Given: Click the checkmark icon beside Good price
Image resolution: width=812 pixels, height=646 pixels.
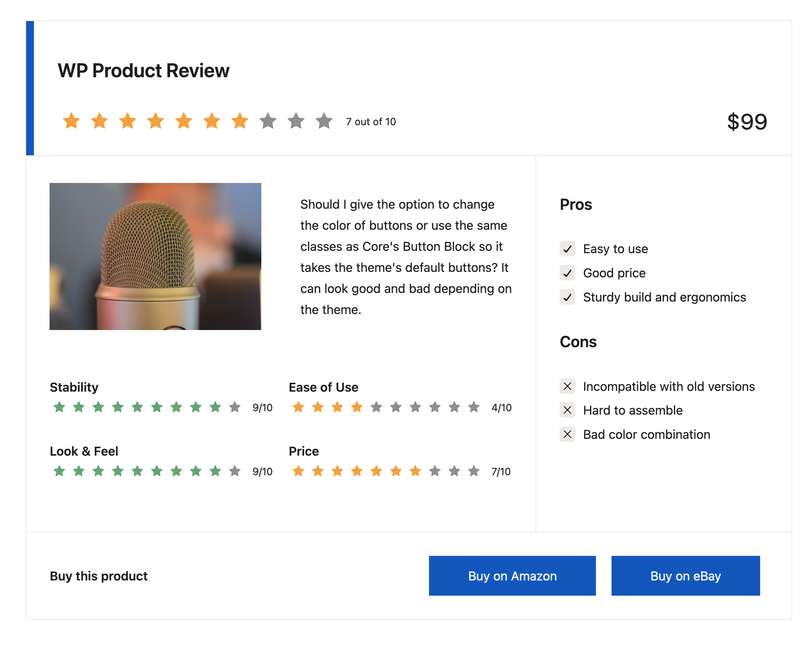Looking at the screenshot, I should [x=567, y=273].
